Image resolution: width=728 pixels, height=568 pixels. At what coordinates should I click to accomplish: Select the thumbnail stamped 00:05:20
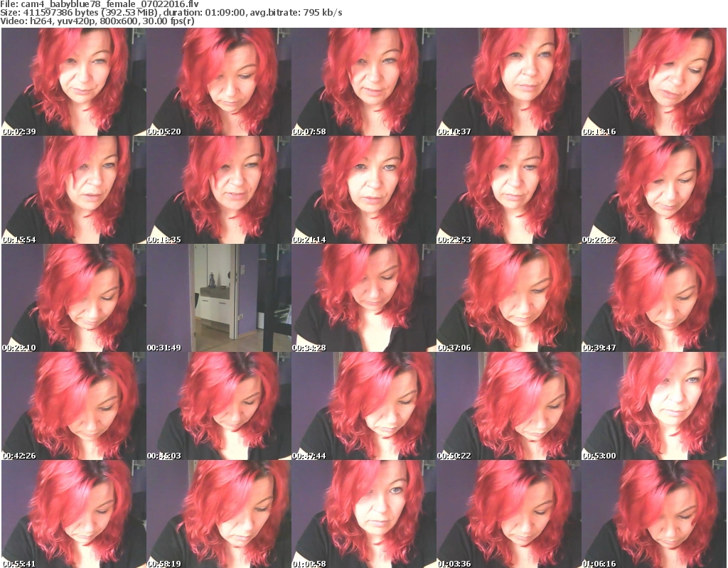[219, 82]
